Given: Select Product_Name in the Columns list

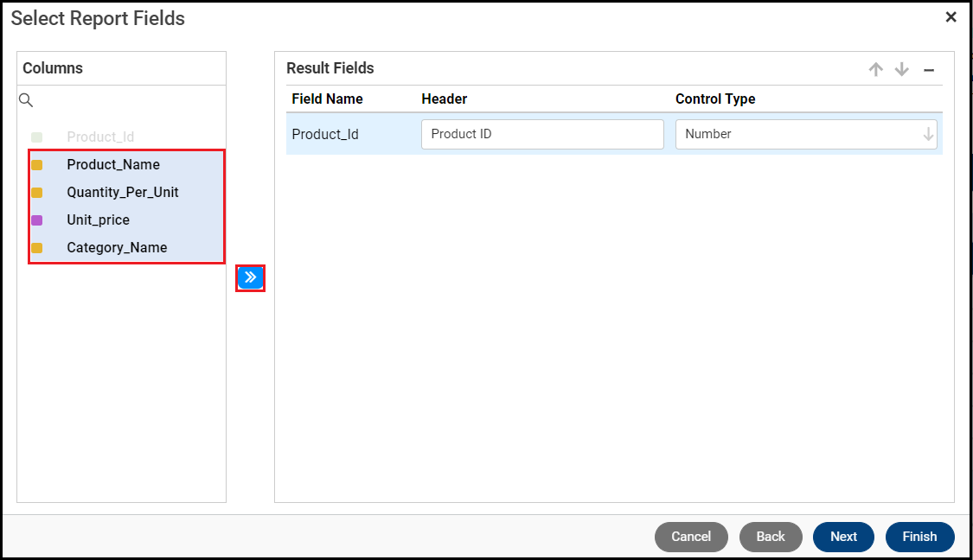Looking at the screenshot, I should tap(113, 165).
